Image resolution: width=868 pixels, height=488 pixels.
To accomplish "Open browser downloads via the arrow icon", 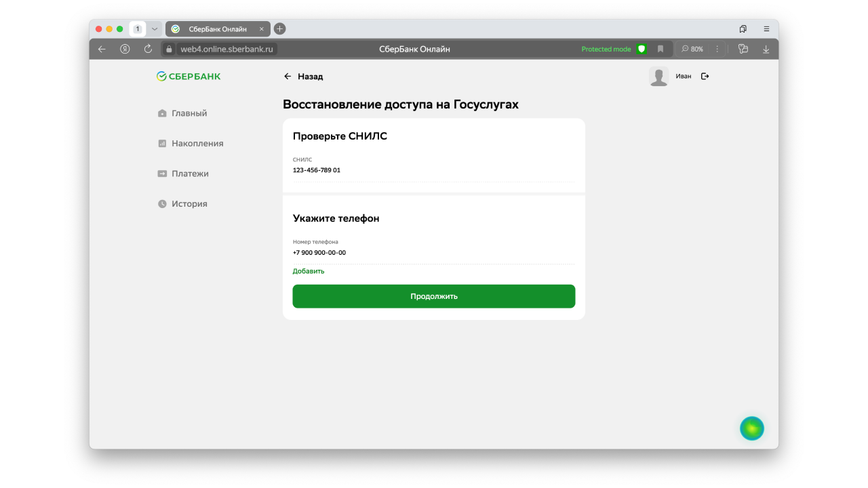I will (766, 49).
